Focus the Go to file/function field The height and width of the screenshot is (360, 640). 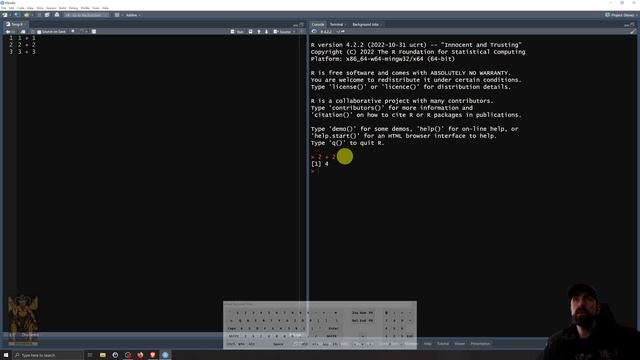pyautogui.click(x=87, y=15)
